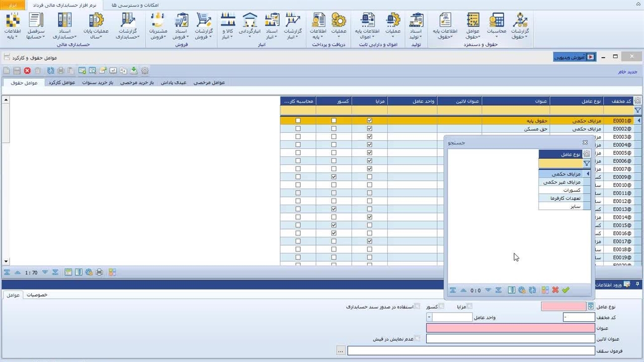Toggle مزایا checkbox in the E0001 row
644x362 pixels.
(370, 121)
